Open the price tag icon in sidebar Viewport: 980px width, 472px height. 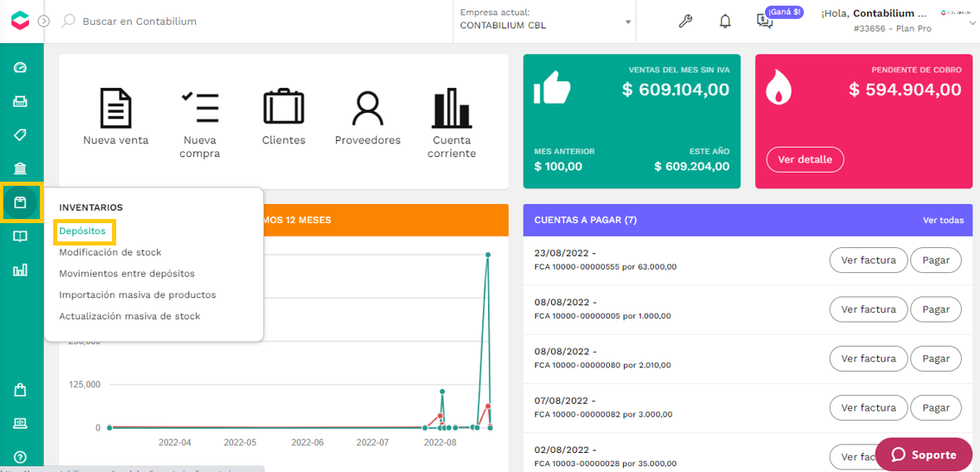(x=21, y=135)
